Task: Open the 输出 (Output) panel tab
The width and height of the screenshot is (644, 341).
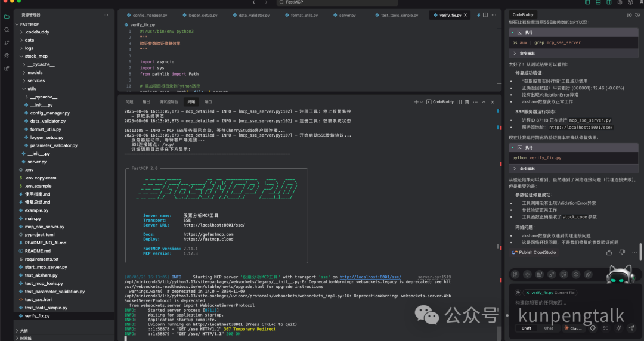Action: (146, 102)
